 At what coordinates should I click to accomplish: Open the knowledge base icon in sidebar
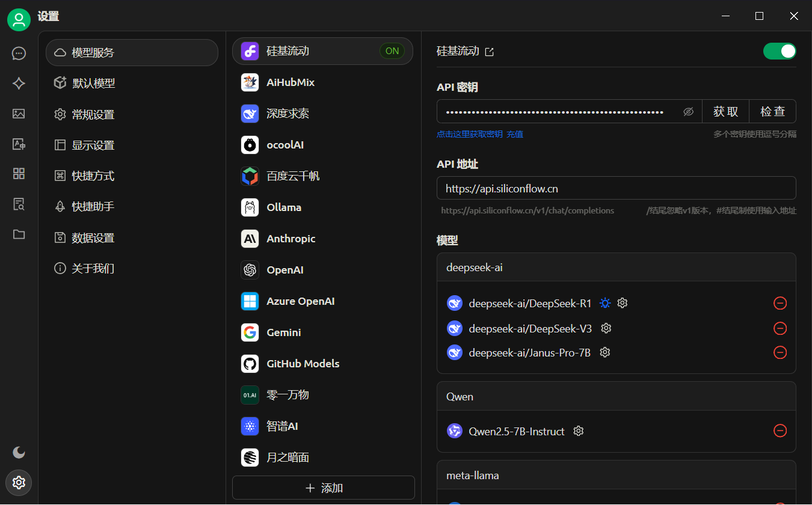pos(19,204)
